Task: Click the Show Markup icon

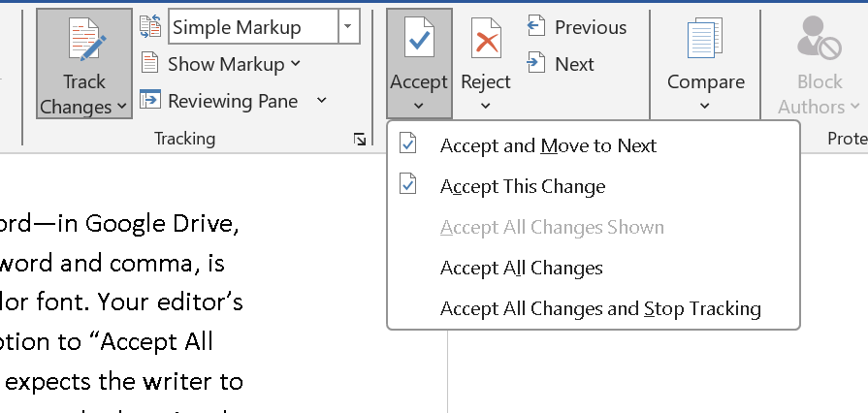Action: click(x=150, y=64)
